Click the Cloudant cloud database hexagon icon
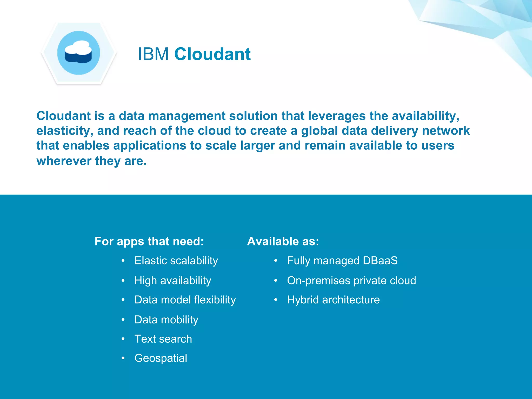This screenshot has height=399, width=532. point(79,53)
